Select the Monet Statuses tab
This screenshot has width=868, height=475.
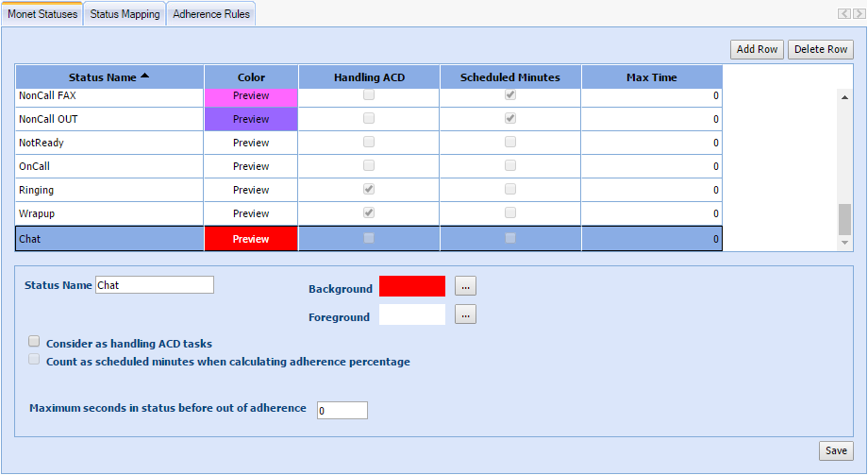[42, 14]
